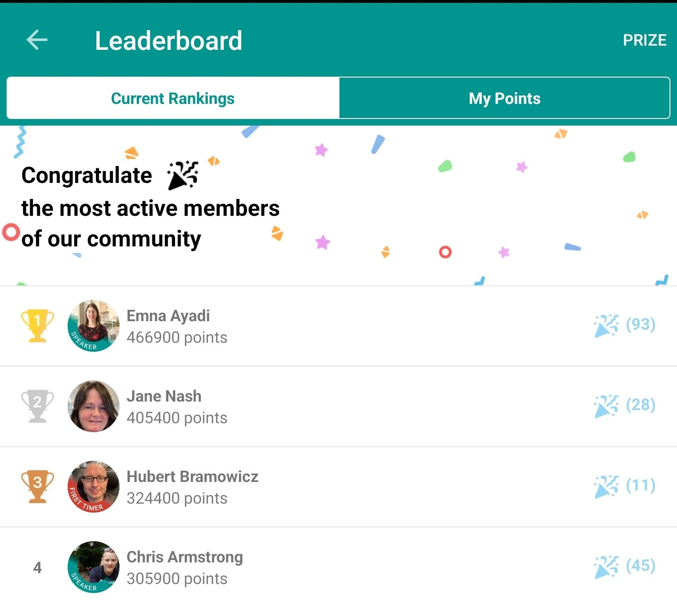Switch to the My Points tab
The width and height of the screenshot is (677, 616).
pos(504,98)
